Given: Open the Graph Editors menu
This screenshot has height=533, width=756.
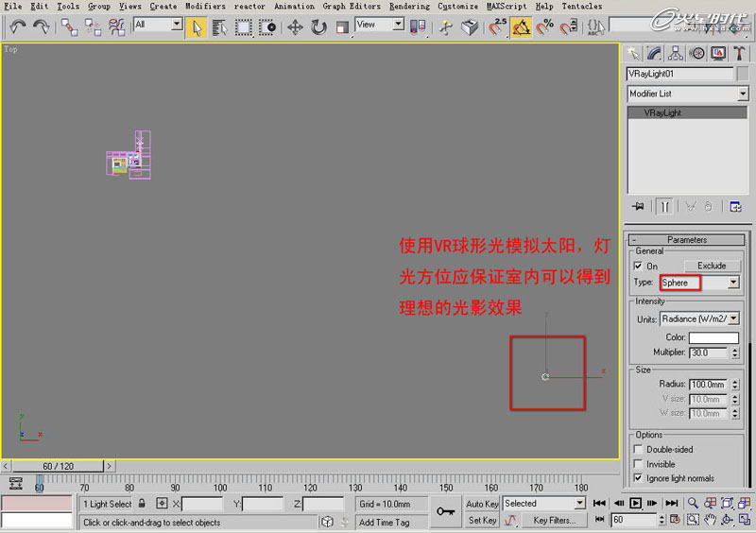Looking at the screenshot, I should [x=352, y=7].
